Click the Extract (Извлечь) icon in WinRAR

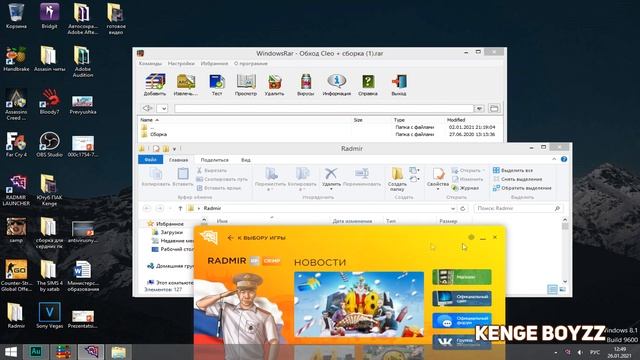(186, 85)
